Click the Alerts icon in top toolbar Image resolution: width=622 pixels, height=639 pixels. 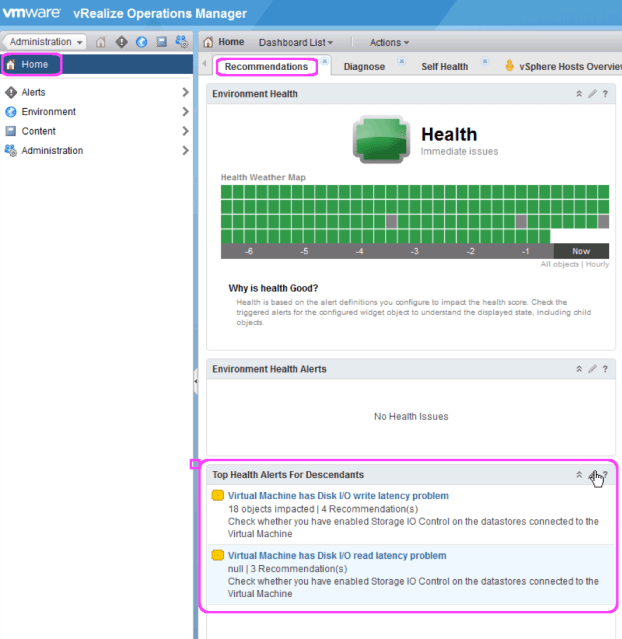(121, 42)
